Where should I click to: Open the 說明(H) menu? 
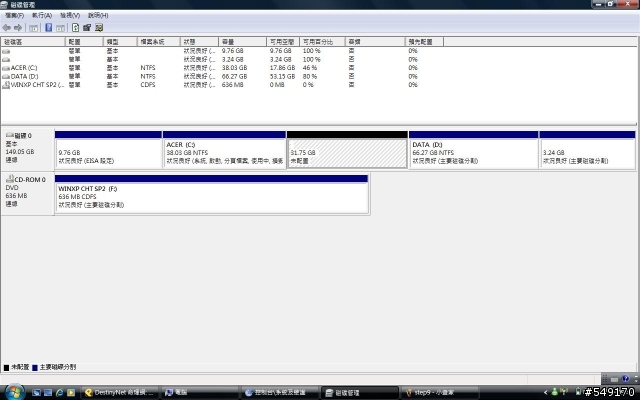[98, 16]
